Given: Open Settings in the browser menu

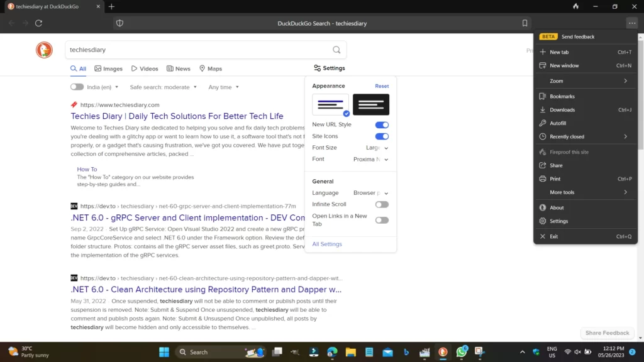Looking at the screenshot, I should pos(586,221).
